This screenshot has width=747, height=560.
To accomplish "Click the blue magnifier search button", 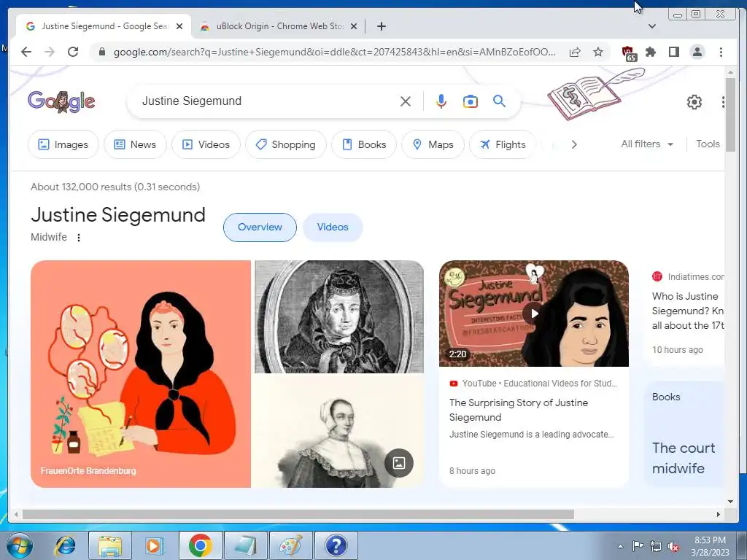I will tap(499, 101).
